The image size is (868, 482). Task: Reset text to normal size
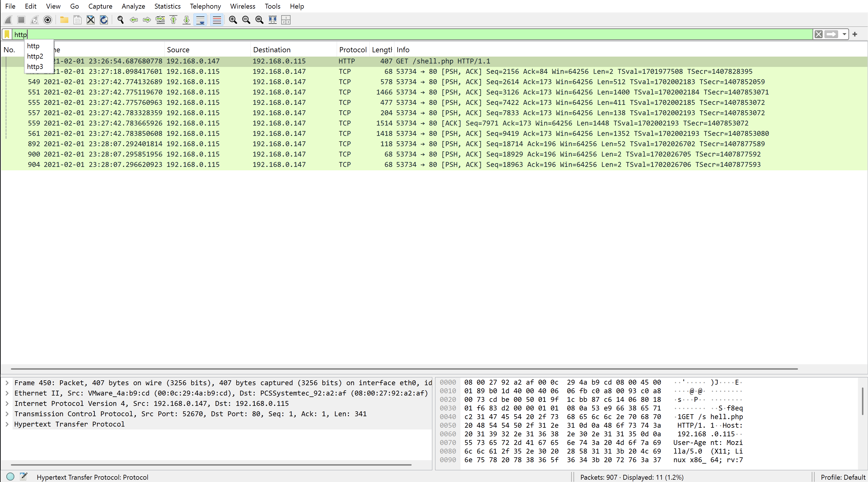pos(259,20)
